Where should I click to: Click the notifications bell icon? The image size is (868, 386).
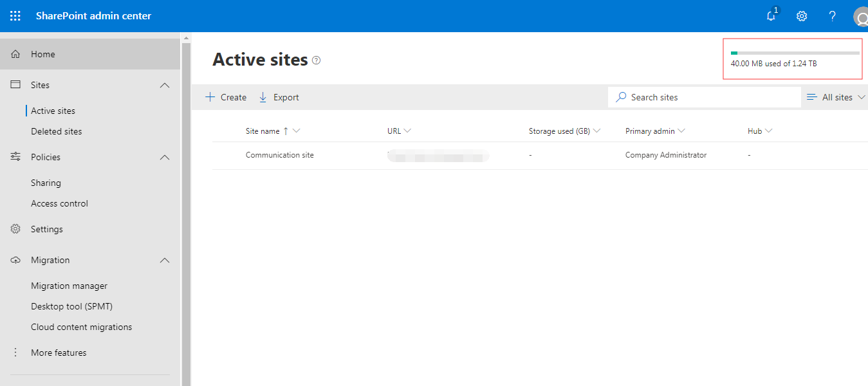(771, 16)
